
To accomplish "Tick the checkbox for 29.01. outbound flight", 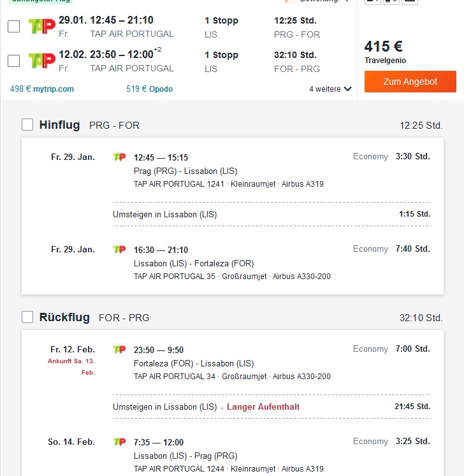I will (13, 26).
